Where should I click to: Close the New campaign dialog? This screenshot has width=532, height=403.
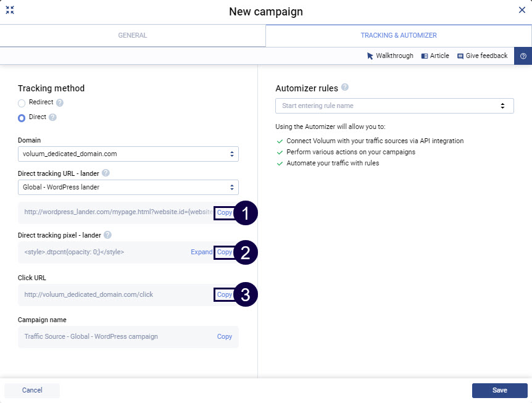(522, 10)
